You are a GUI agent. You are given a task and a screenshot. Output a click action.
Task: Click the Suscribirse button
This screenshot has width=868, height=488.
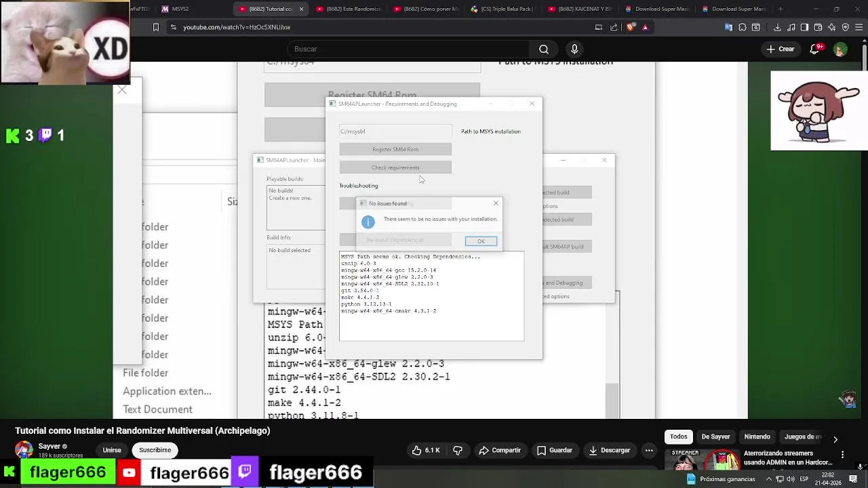155,450
